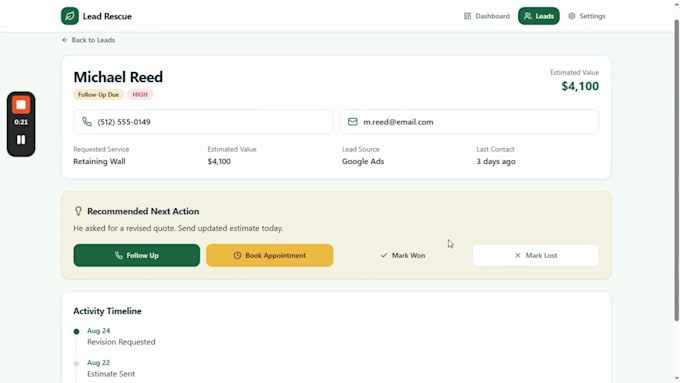
Task: Click the back arrow icon
Action: (65, 40)
